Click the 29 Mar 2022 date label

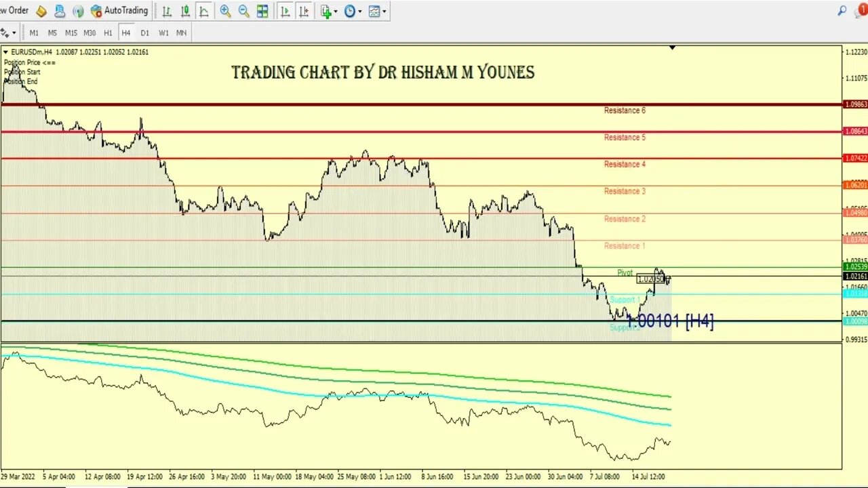point(19,476)
